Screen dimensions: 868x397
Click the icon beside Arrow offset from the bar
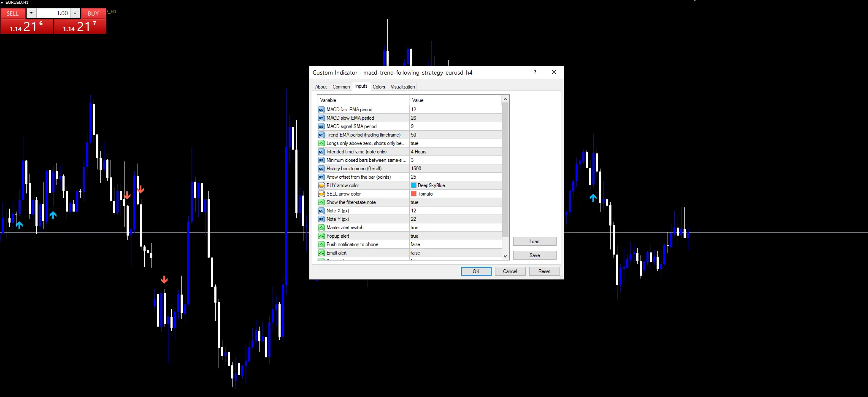click(x=322, y=177)
